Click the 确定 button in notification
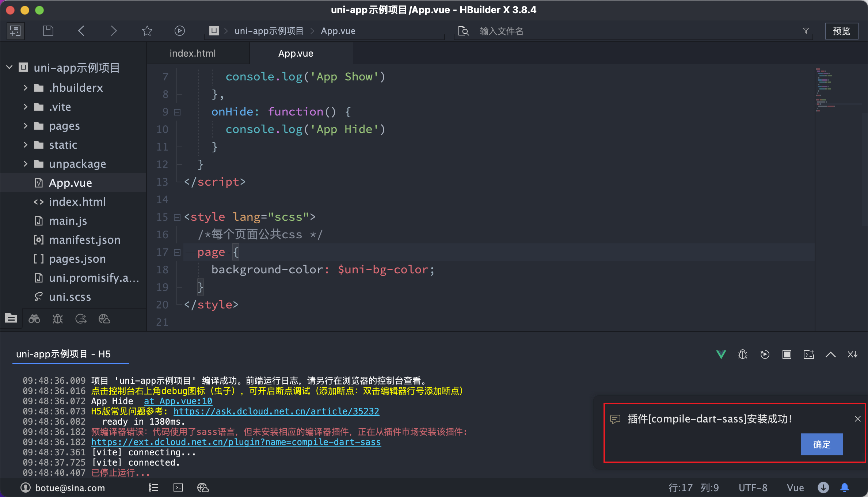Image resolution: width=868 pixels, height=497 pixels. coord(821,444)
